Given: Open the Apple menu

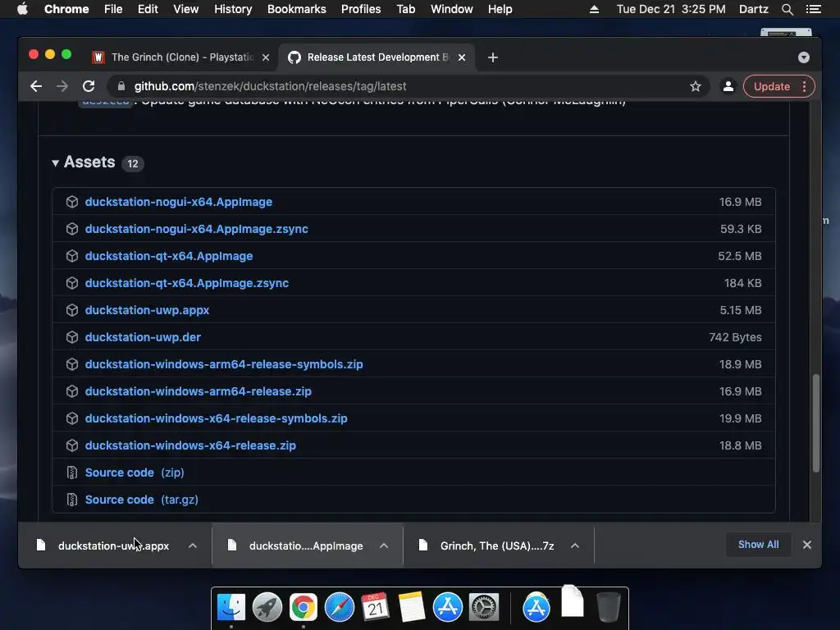Looking at the screenshot, I should pos(22,9).
